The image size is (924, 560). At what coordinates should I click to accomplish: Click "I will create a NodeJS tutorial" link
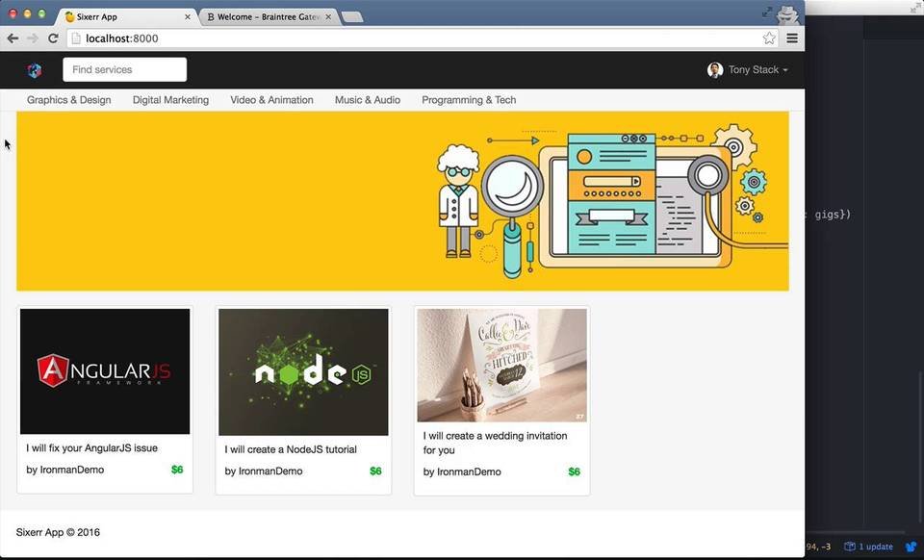291,449
